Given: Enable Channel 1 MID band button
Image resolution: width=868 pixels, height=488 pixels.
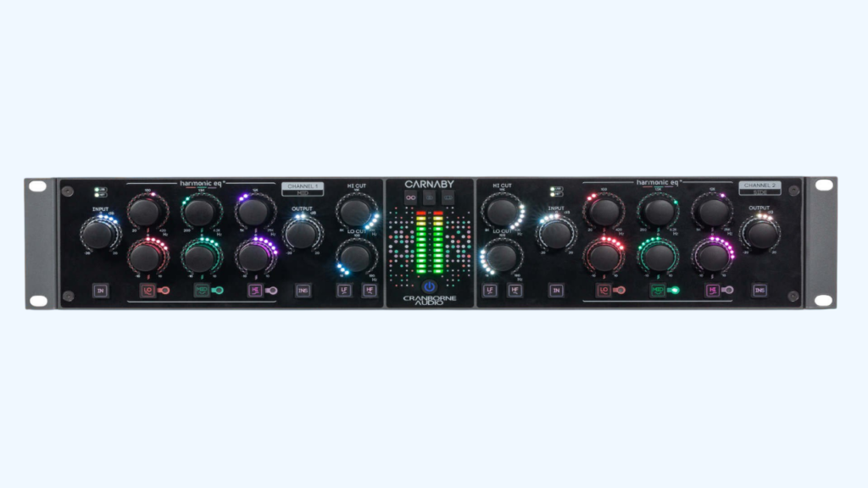Looking at the screenshot, I should 202,290.
